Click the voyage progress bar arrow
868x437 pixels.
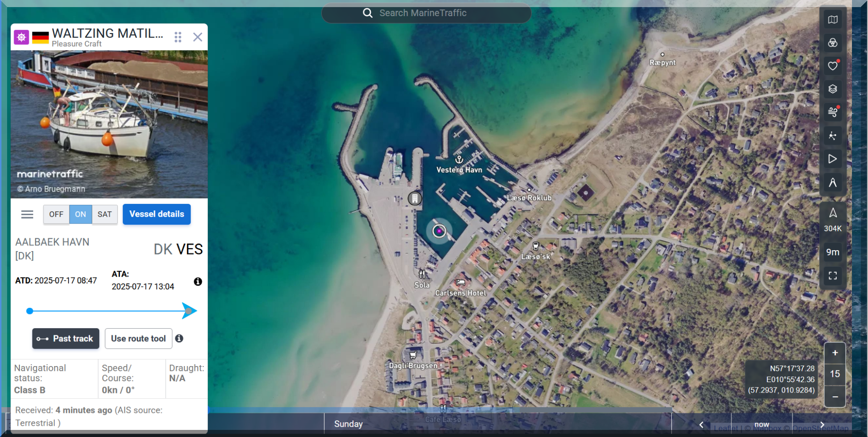click(x=189, y=311)
